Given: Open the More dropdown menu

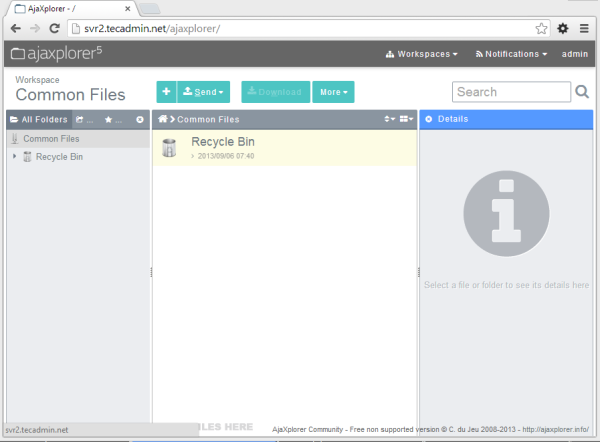Looking at the screenshot, I should 332,92.
